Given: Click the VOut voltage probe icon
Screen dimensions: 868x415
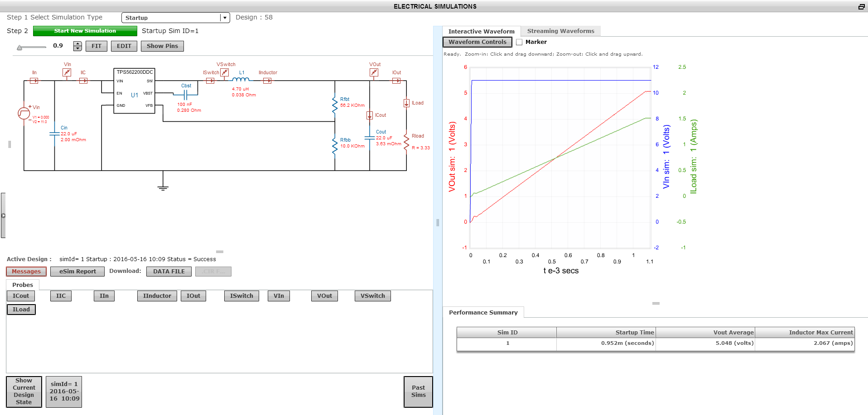Looking at the screenshot, I should coord(374,72).
